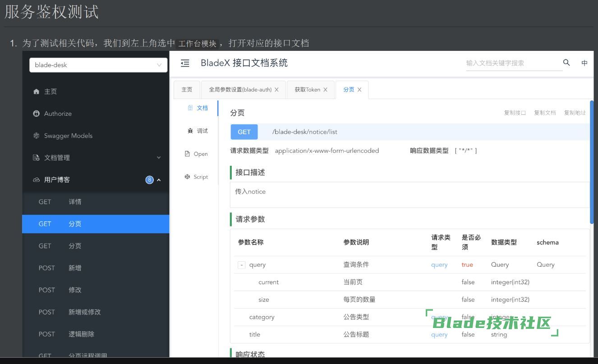The height and width of the screenshot is (364, 598).
Task: Click the 公告标题 description cell
Action: 356,335
